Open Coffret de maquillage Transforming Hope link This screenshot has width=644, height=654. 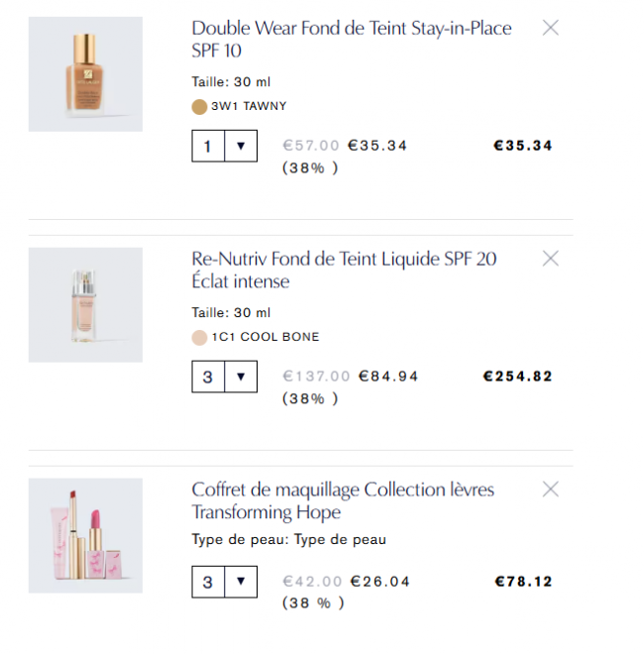click(343, 500)
